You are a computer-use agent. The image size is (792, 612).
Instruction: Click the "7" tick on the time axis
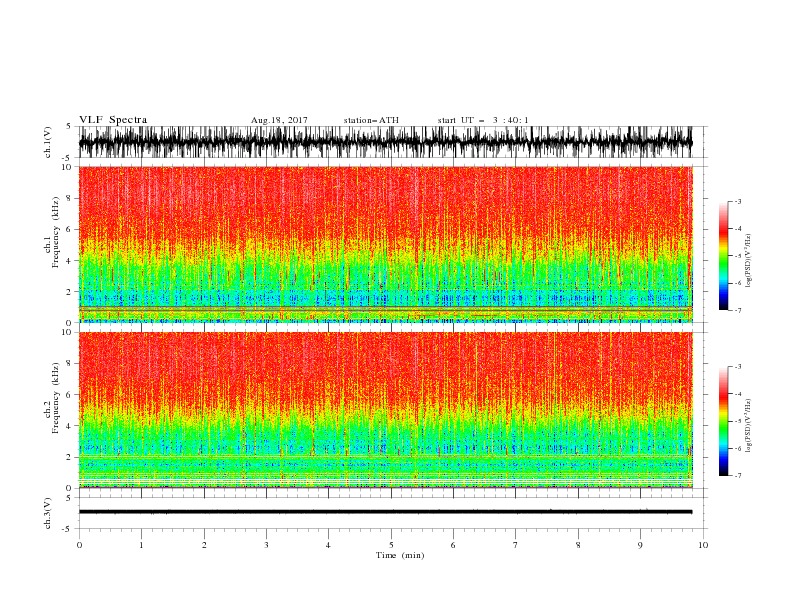pyautogui.click(x=516, y=545)
